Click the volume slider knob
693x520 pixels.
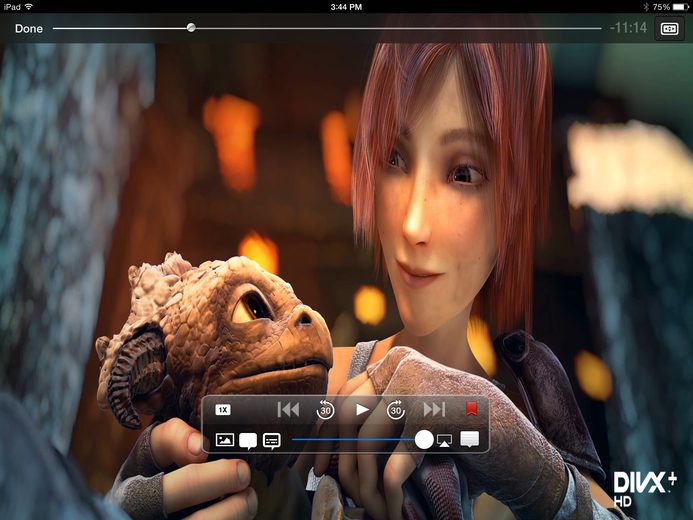coord(424,440)
